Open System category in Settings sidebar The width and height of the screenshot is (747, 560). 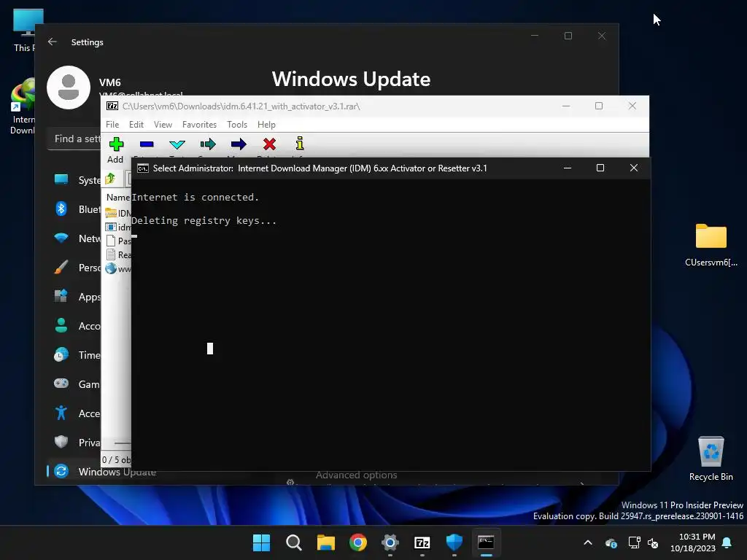click(77, 180)
